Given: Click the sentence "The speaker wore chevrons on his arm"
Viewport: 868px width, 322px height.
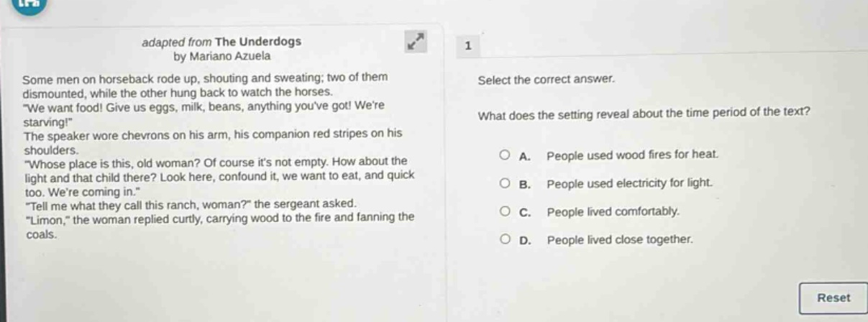Looking at the screenshot, I should point(212,134).
